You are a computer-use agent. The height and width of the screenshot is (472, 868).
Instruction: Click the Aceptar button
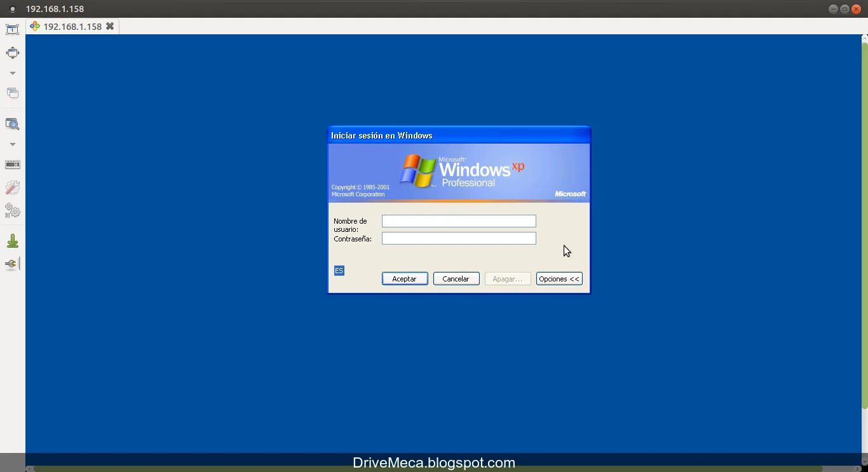click(x=405, y=279)
